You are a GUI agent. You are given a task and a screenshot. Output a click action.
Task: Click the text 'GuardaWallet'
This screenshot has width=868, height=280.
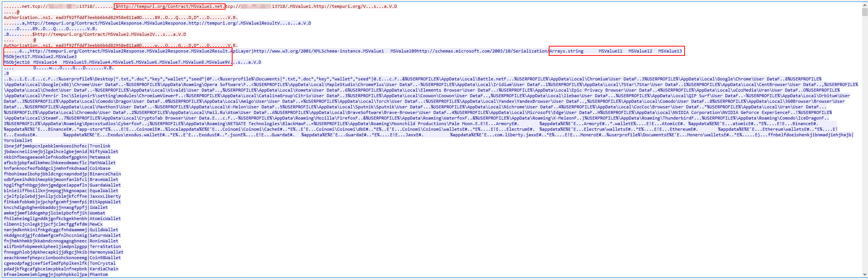(105, 185)
